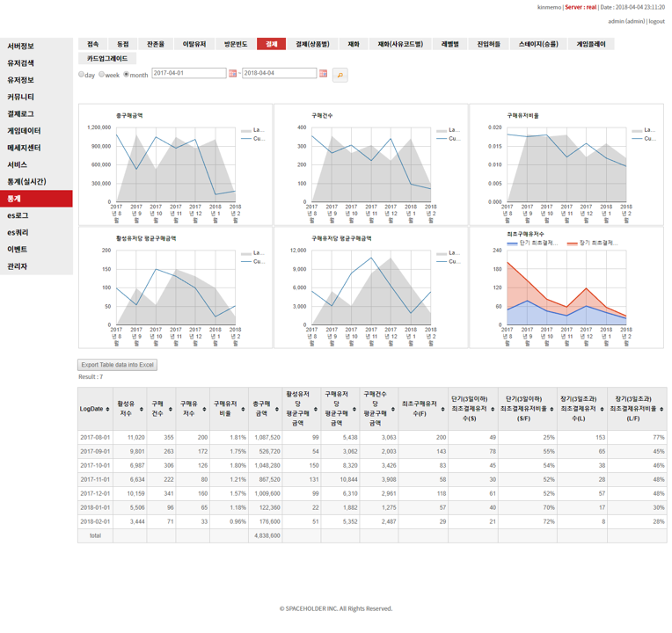
Task: Switch to the 잔존율 tab
Action: point(154,44)
